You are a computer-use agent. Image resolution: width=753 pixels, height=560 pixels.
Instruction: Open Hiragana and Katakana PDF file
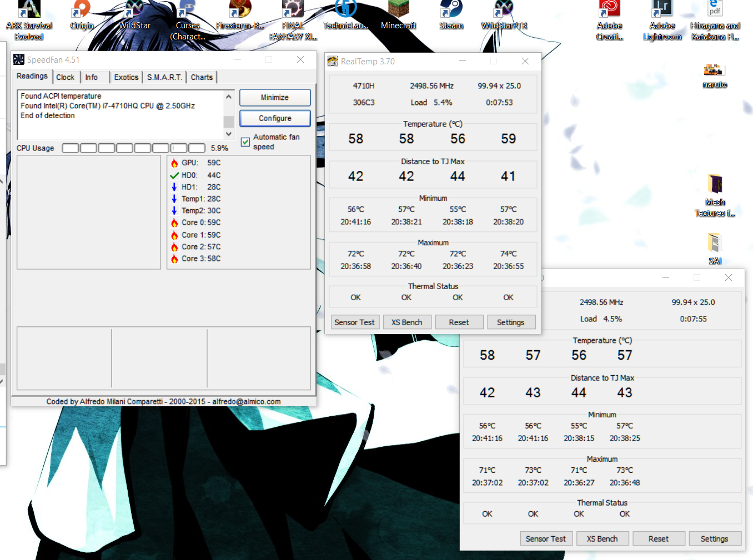[715, 20]
